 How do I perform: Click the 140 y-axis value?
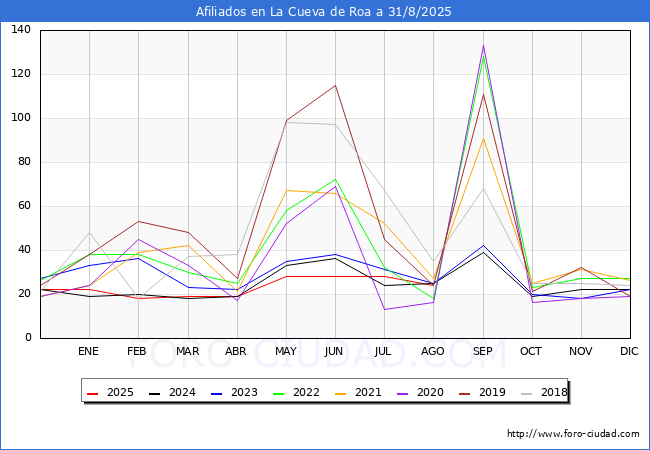21,30
